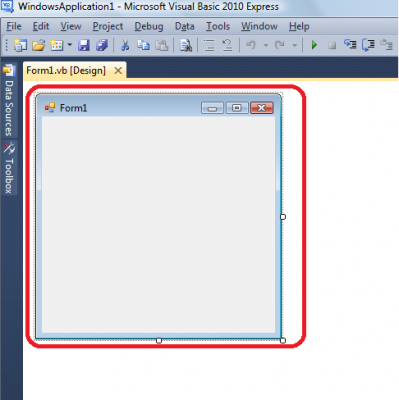This screenshot has width=399, height=400.
Task: Click the Add New Item icon
Action: (x=57, y=45)
